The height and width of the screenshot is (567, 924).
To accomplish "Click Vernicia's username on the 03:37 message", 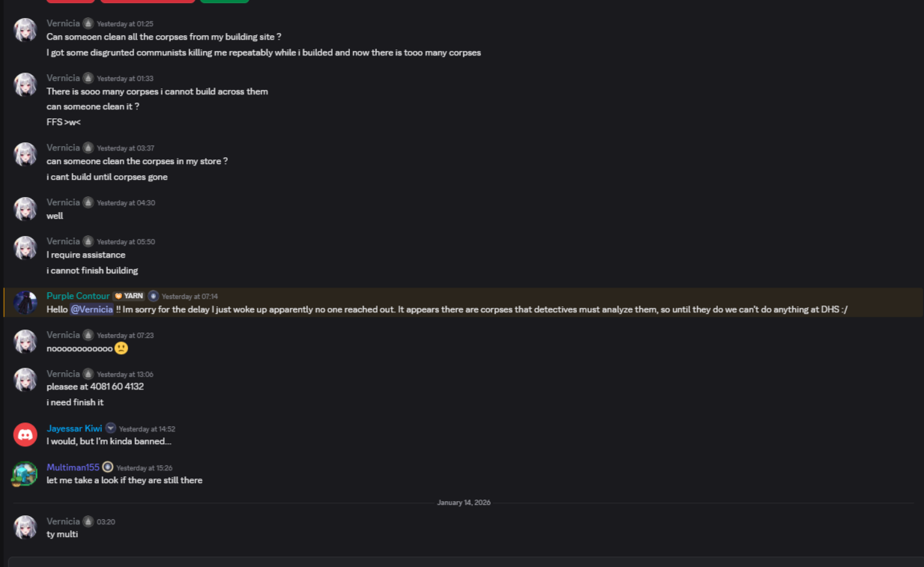I will point(63,148).
